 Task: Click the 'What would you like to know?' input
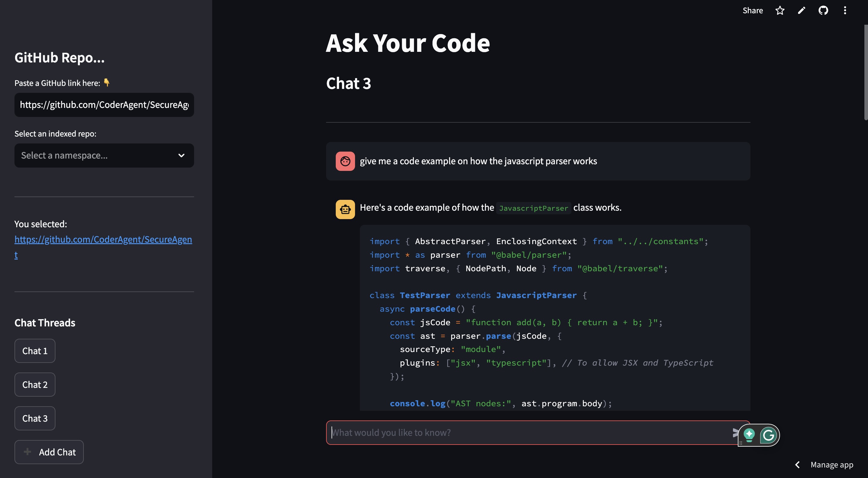[x=529, y=432]
